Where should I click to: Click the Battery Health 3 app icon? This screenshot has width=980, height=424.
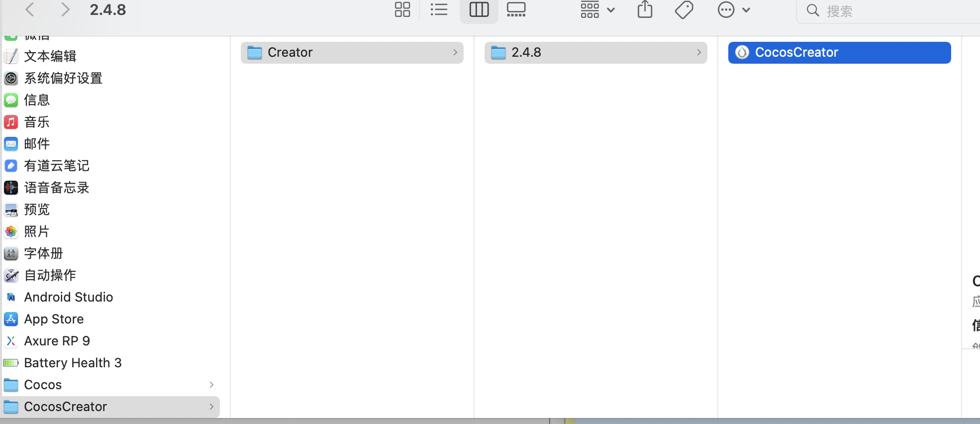(x=11, y=363)
